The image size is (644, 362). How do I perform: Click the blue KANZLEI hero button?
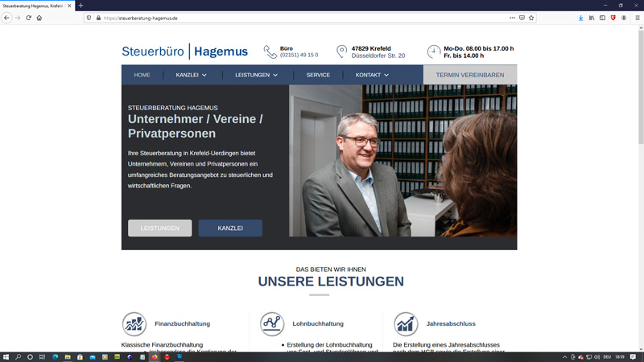click(x=230, y=228)
